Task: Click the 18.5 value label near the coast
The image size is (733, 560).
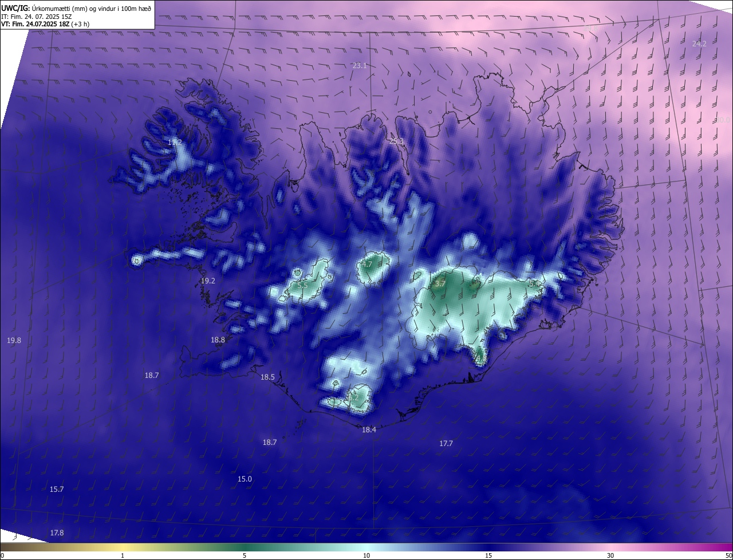Action: point(267,377)
